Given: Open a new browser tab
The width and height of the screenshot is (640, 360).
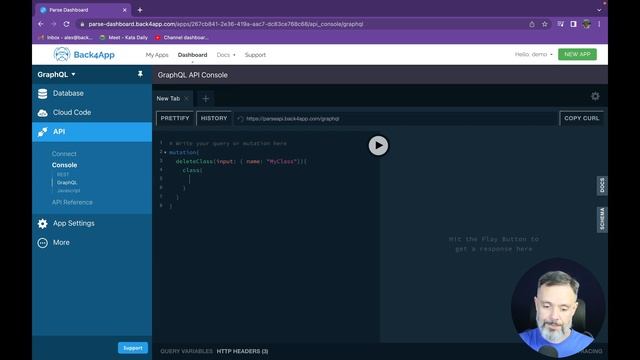Looking at the screenshot, I should coord(140,10).
